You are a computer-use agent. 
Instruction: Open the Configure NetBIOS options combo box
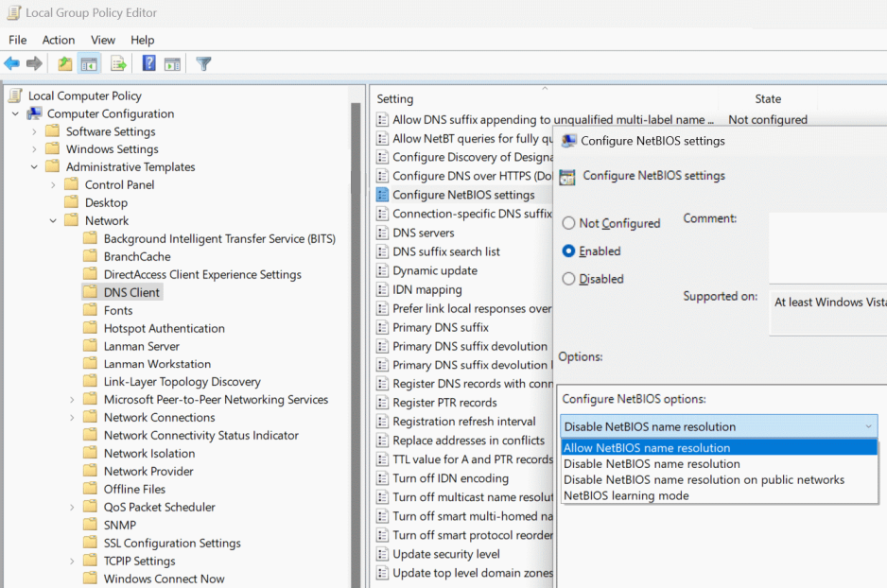[719, 426]
